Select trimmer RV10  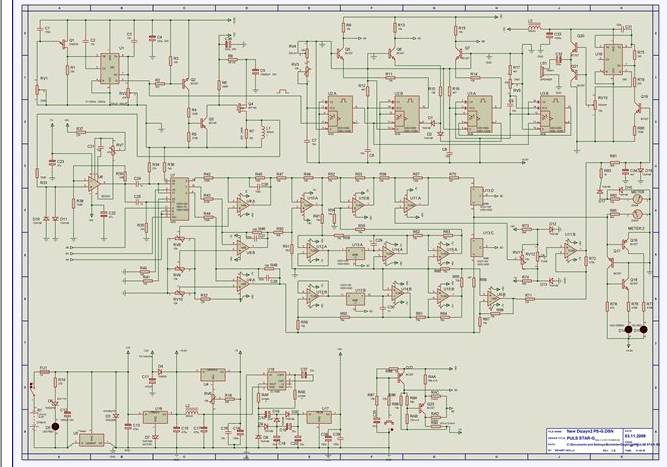point(180,293)
